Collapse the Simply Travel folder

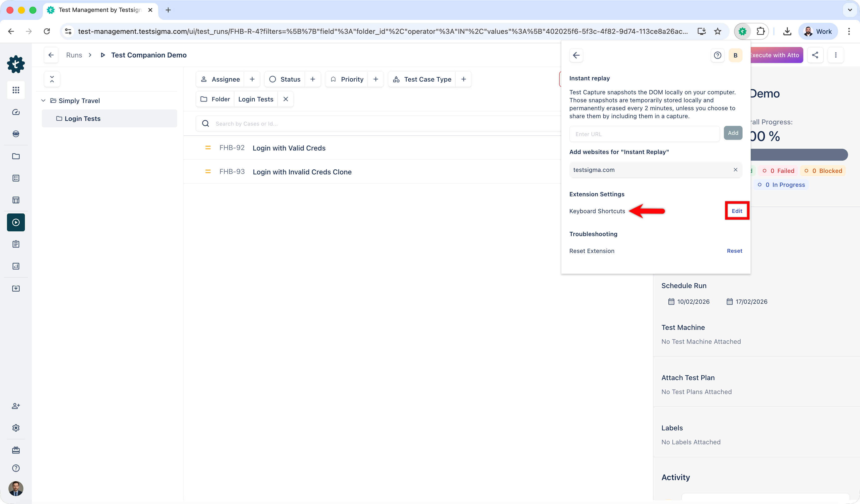pyautogui.click(x=43, y=101)
